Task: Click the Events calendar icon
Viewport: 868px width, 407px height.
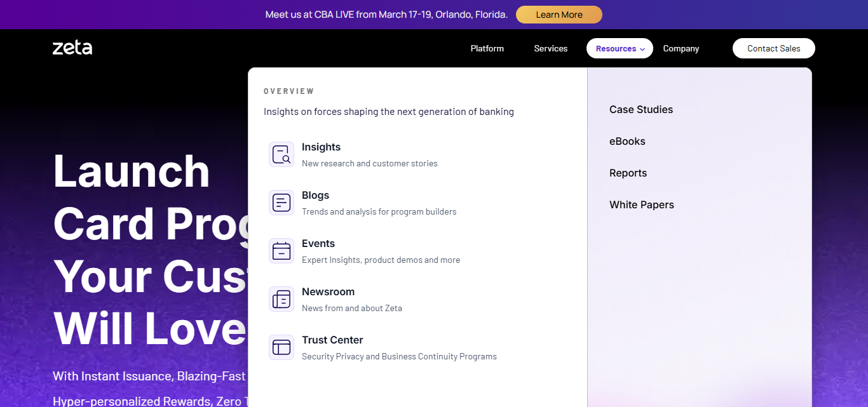Action: [x=281, y=251]
